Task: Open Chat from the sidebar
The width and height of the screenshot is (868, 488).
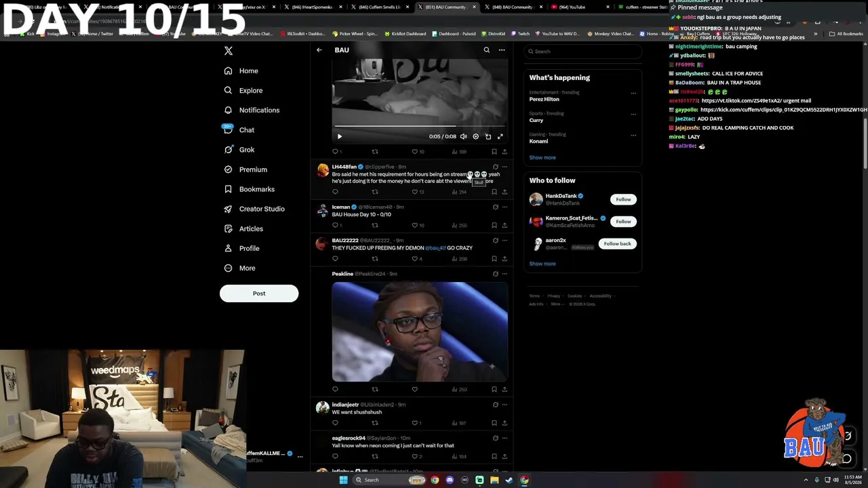Action: 239,129
